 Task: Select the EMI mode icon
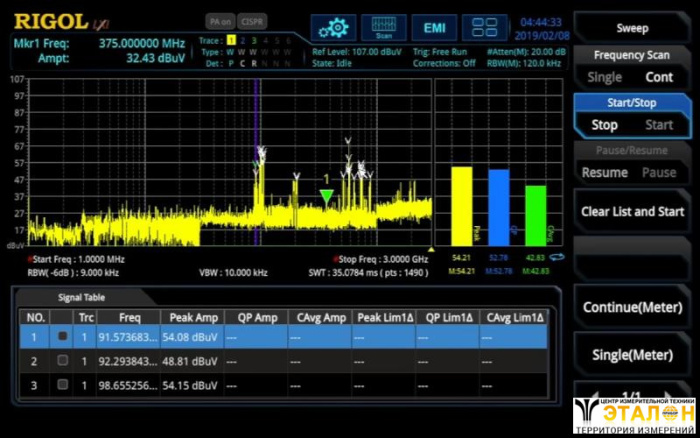pos(435,27)
